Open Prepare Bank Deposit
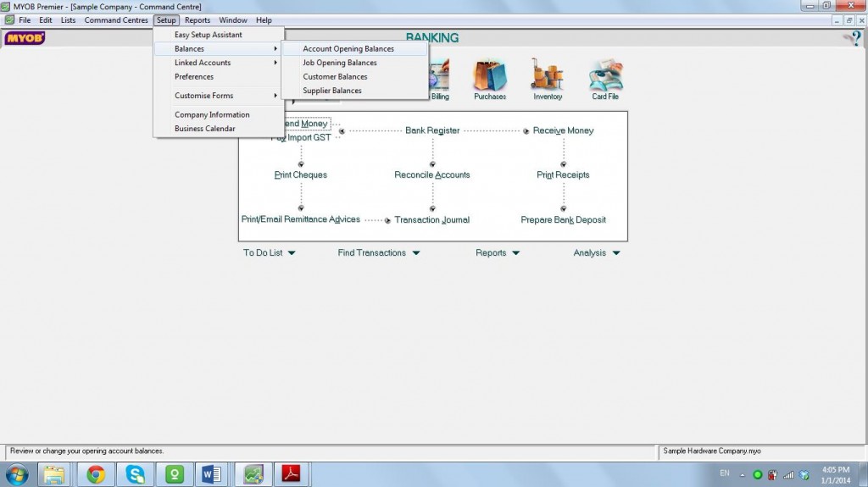This screenshot has width=868, height=487. (x=563, y=219)
